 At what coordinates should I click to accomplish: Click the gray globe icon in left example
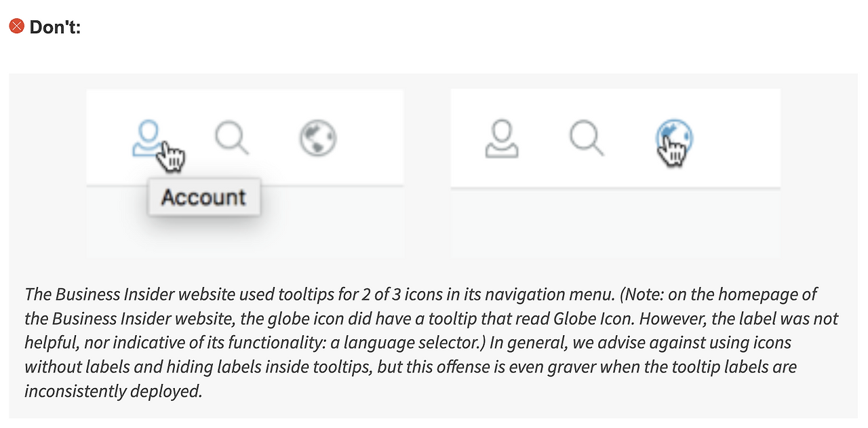pos(318,138)
